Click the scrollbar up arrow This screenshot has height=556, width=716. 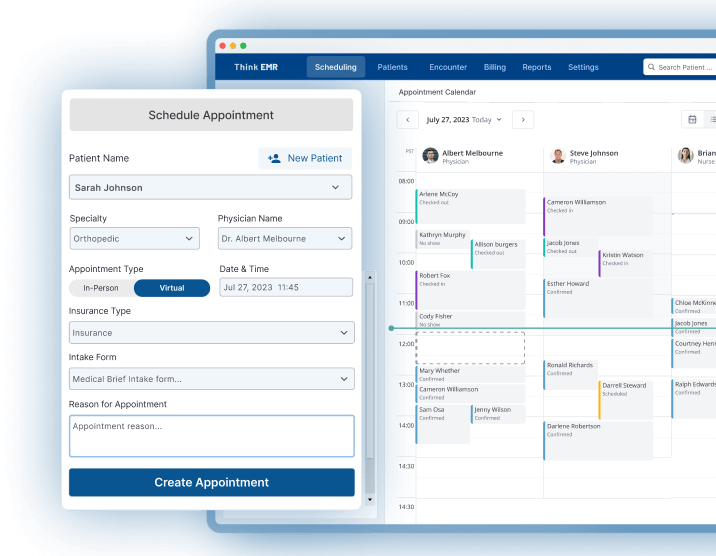click(370, 277)
